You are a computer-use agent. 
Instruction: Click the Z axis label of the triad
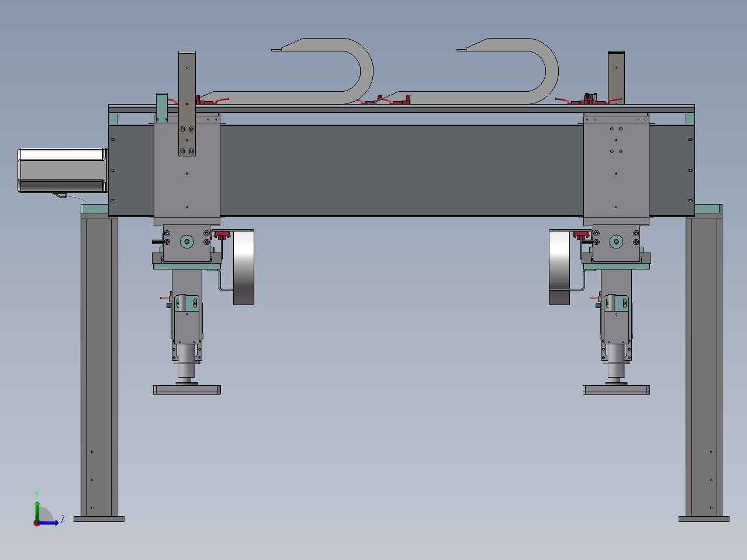point(62,519)
